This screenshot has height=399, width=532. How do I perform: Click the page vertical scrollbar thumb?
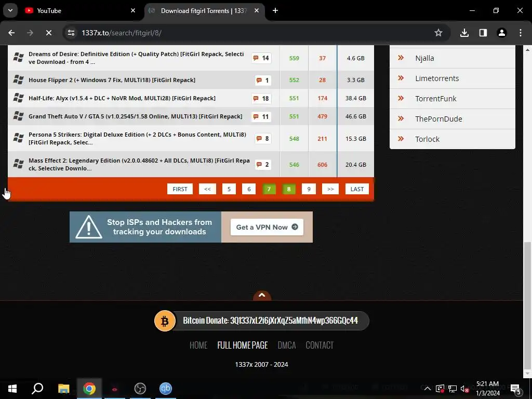click(527, 305)
